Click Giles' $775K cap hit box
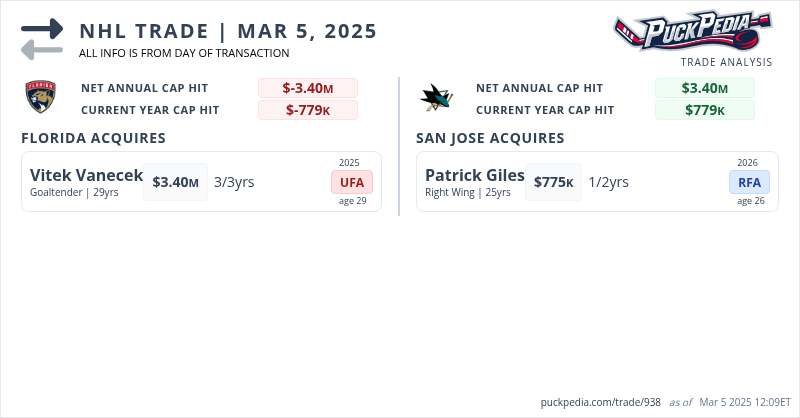 click(x=553, y=182)
